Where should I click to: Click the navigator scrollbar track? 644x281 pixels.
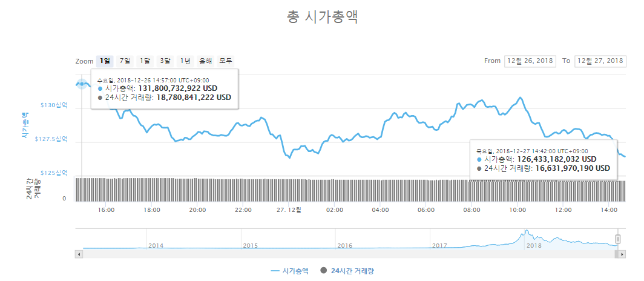348,255
